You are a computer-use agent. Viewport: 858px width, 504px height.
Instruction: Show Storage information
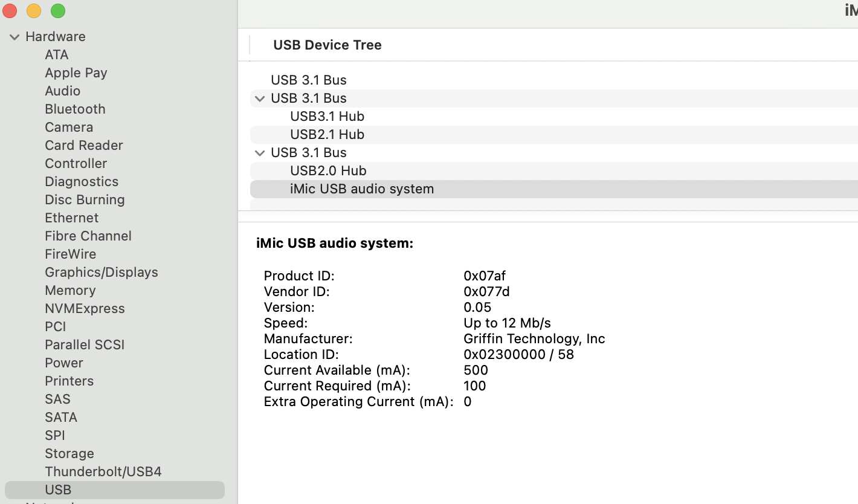[69, 453]
